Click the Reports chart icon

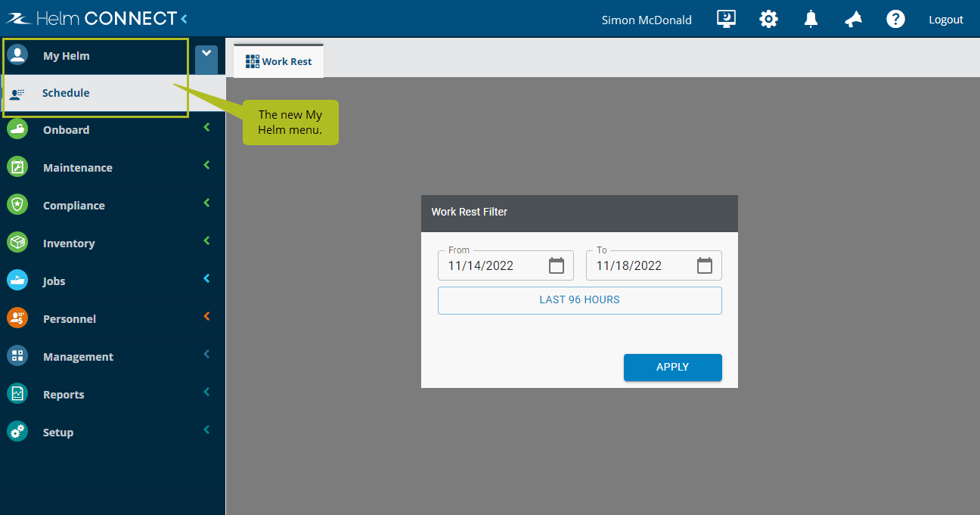tap(17, 394)
